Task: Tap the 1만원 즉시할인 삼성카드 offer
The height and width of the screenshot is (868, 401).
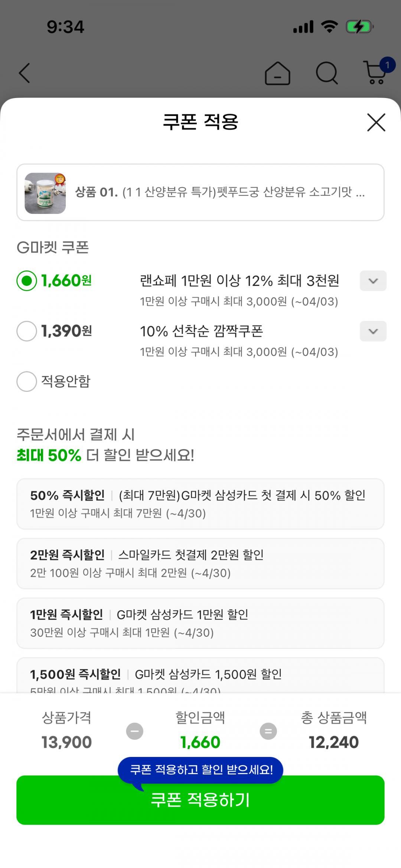Action: tap(200, 623)
